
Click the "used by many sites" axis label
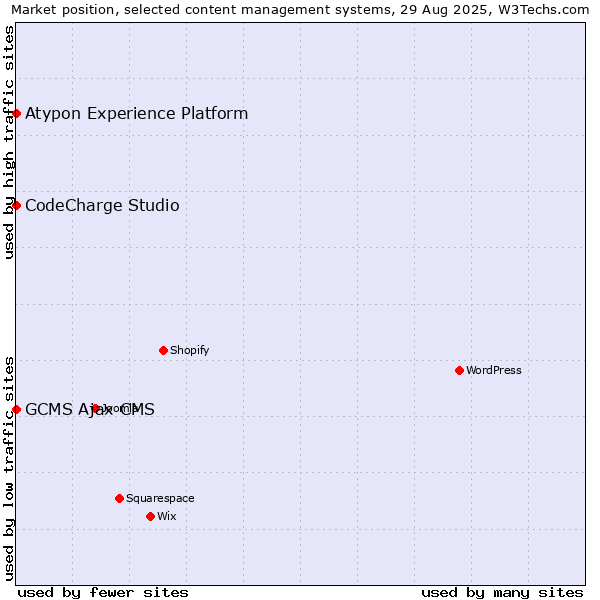tap(502, 593)
